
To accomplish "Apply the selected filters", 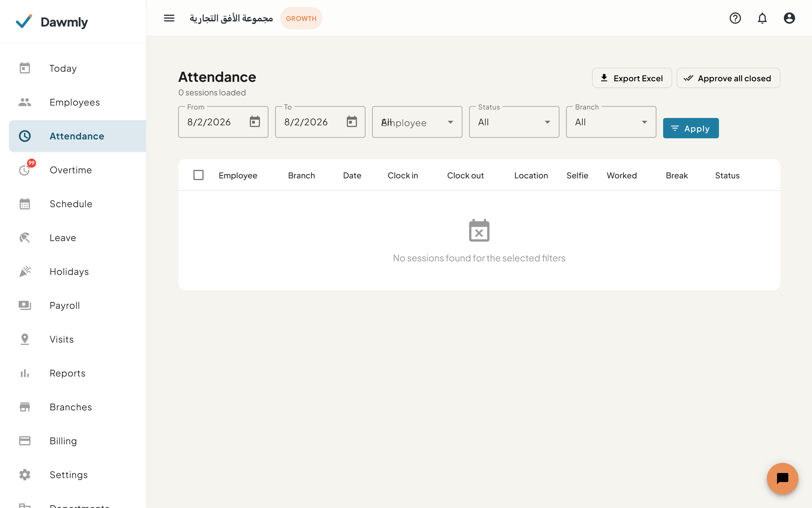I will click(691, 128).
